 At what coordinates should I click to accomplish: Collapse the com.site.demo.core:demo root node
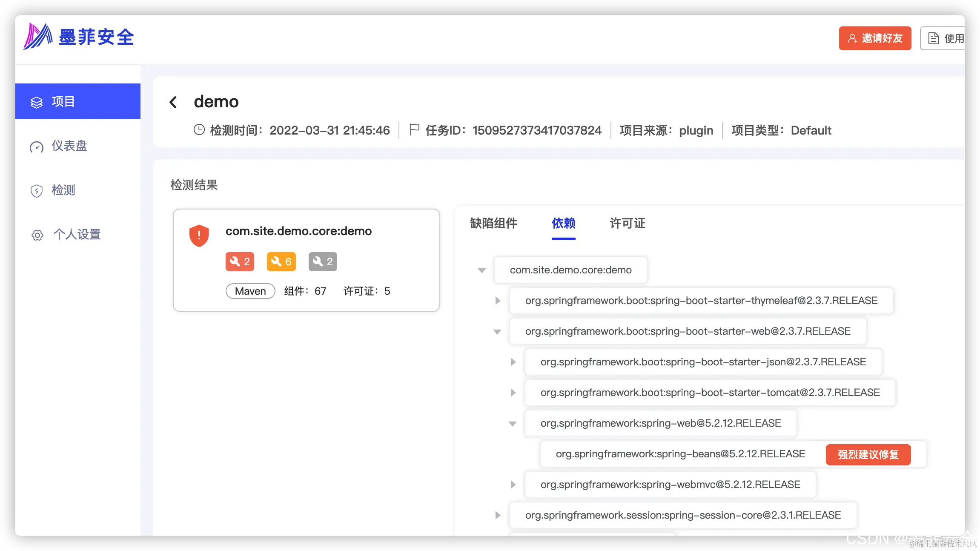(x=482, y=270)
